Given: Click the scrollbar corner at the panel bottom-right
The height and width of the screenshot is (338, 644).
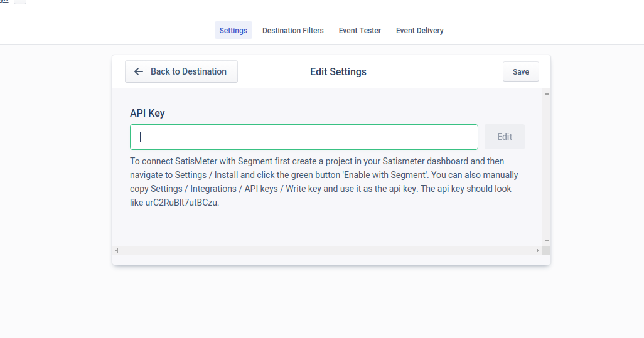Looking at the screenshot, I should 546,250.
